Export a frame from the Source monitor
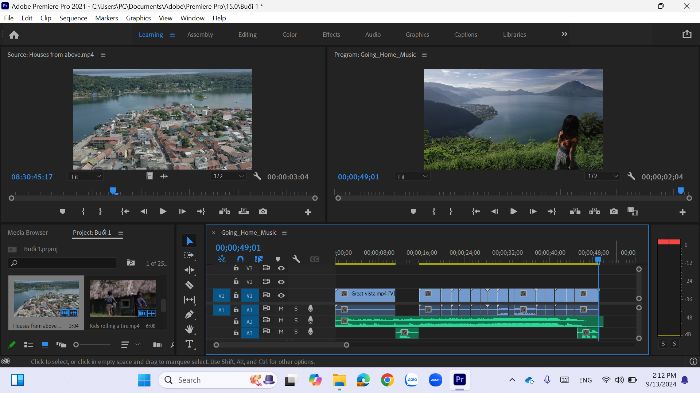The height and width of the screenshot is (393, 700). 263,212
